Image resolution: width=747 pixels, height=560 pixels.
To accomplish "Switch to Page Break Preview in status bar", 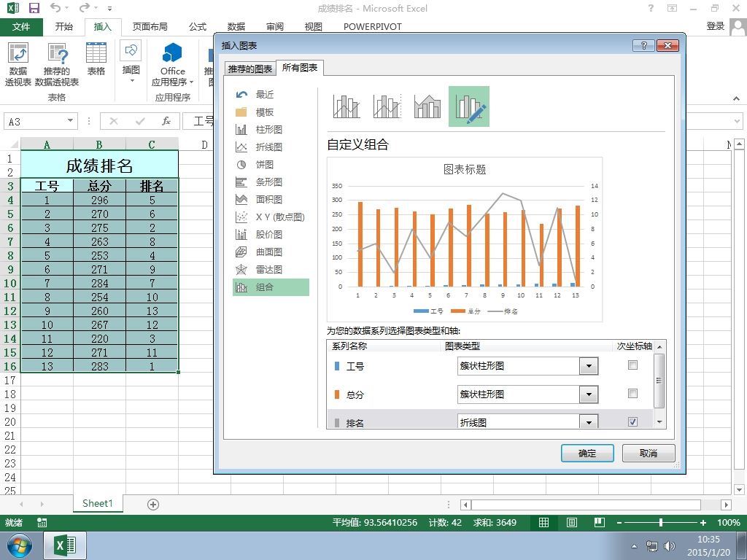I will [x=600, y=522].
